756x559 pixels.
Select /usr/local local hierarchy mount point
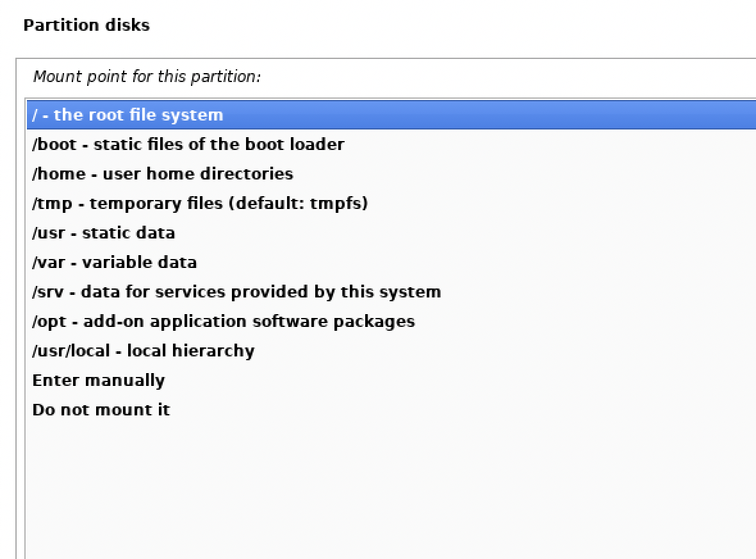click(x=143, y=351)
